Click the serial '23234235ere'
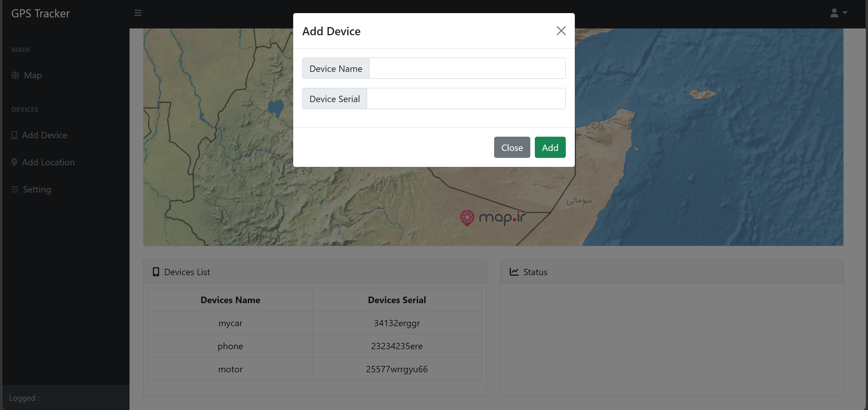This screenshot has height=410, width=868. [397, 346]
